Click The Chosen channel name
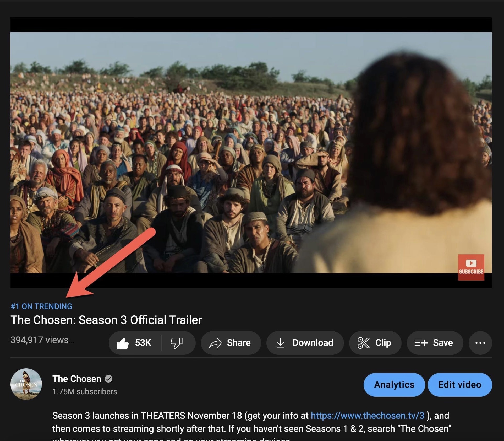This screenshot has height=441, width=504. click(x=77, y=379)
